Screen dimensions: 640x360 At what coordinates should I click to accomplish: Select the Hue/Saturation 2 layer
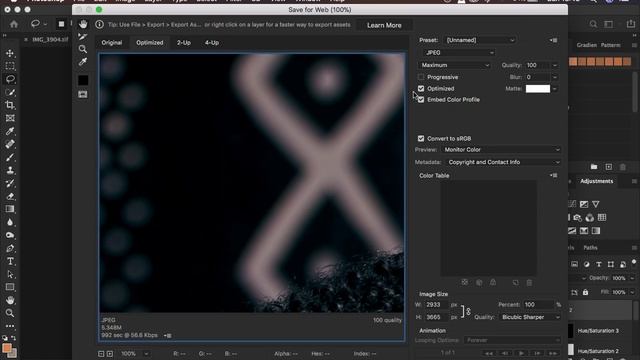tap(598, 351)
